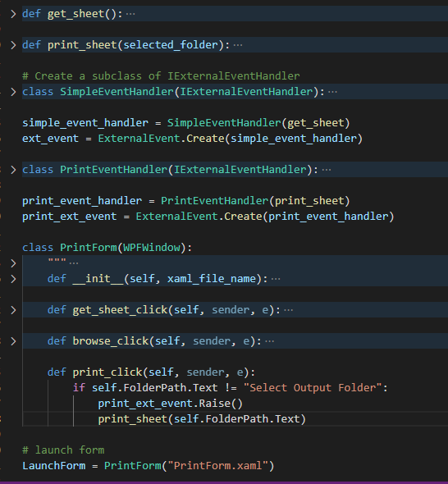Click the ellipsis after SimpleEventHandler class header
The width and height of the screenshot is (448, 484).
tap(332, 92)
